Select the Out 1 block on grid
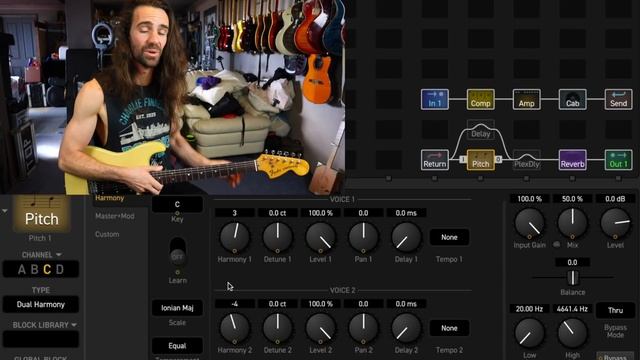 [x=618, y=160]
